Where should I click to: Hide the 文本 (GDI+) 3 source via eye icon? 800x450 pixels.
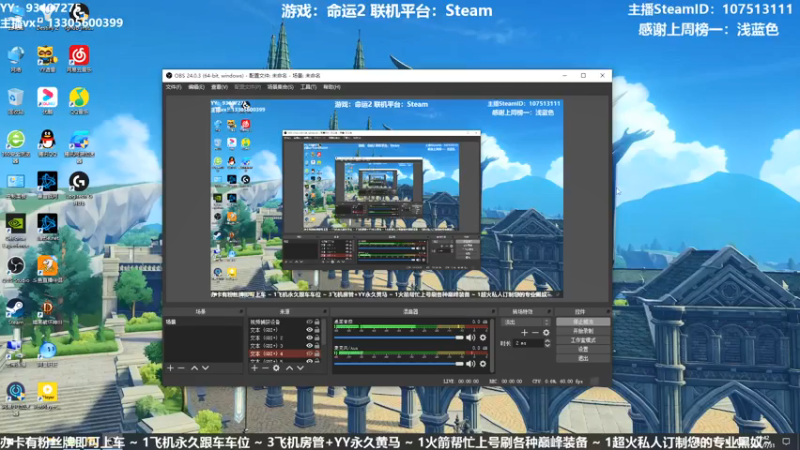coord(309,345)
